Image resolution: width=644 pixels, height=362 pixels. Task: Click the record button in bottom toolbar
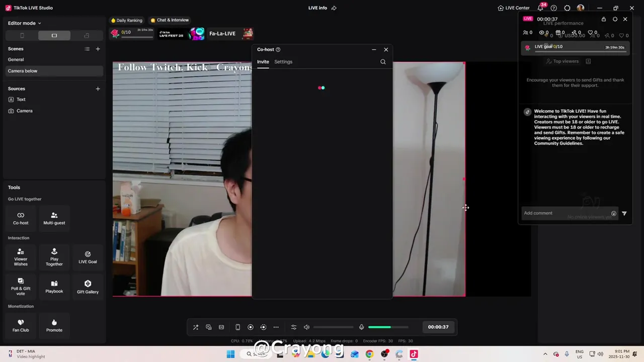pyautogui.click(x=251, y=327)
